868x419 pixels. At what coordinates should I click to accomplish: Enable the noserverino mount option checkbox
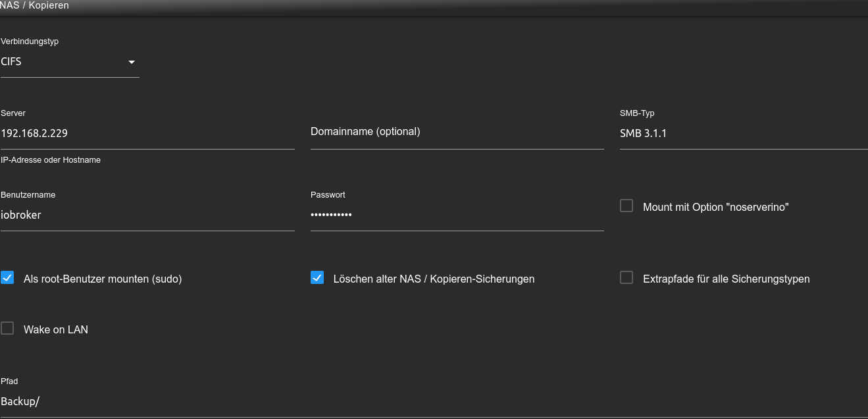(x=626, y=206)
